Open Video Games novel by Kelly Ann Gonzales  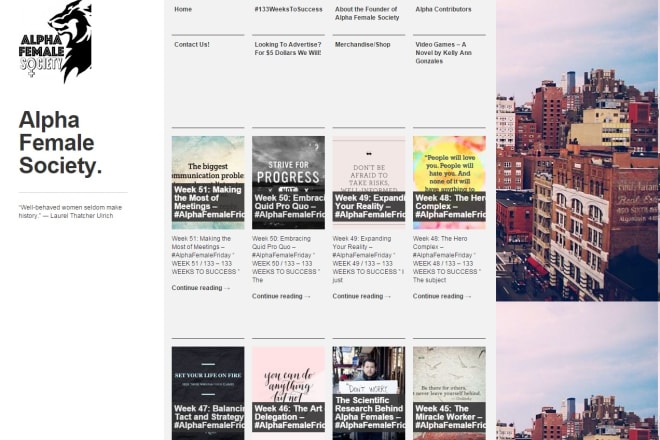(443, 53)
